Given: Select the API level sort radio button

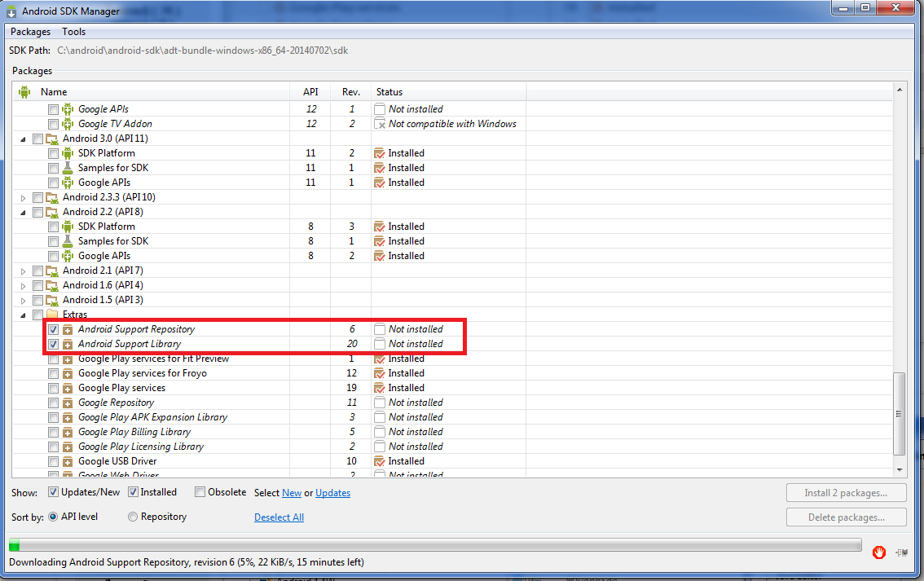Looking at the screenshot, I should [53, 517].
